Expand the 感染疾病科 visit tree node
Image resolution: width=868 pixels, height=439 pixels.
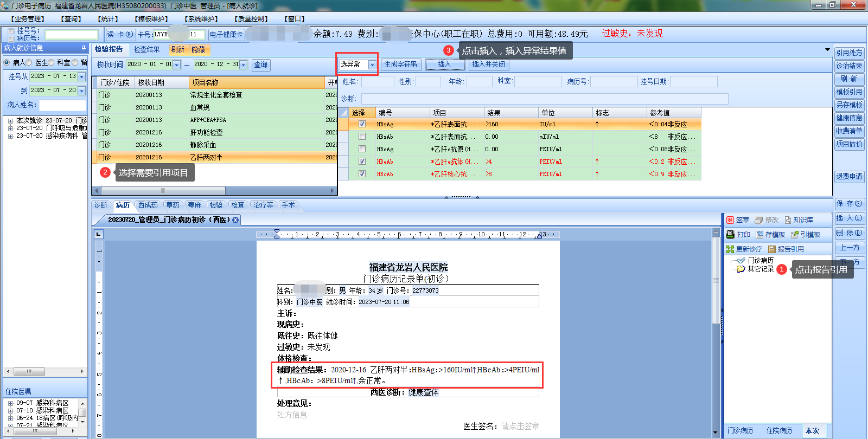(11, 136)
